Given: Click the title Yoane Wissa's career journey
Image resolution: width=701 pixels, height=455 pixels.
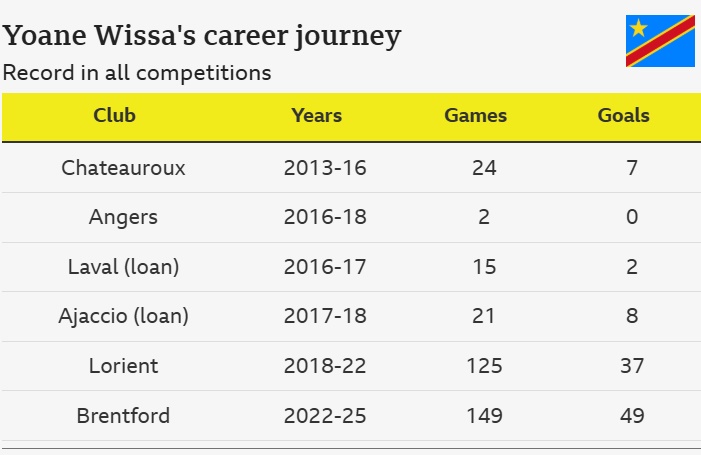Looking at the screenshot, I should (202, 36).
